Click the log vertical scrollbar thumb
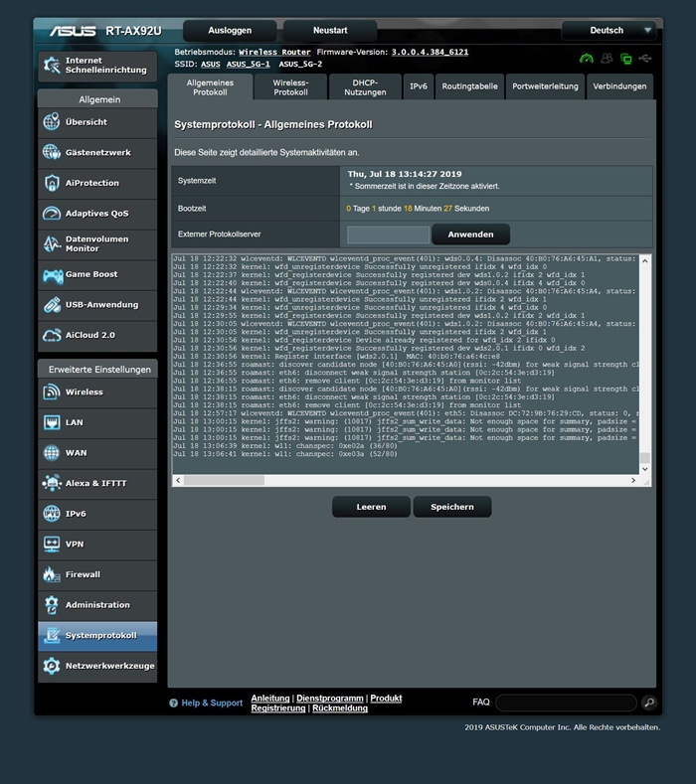 click(645, 457)
